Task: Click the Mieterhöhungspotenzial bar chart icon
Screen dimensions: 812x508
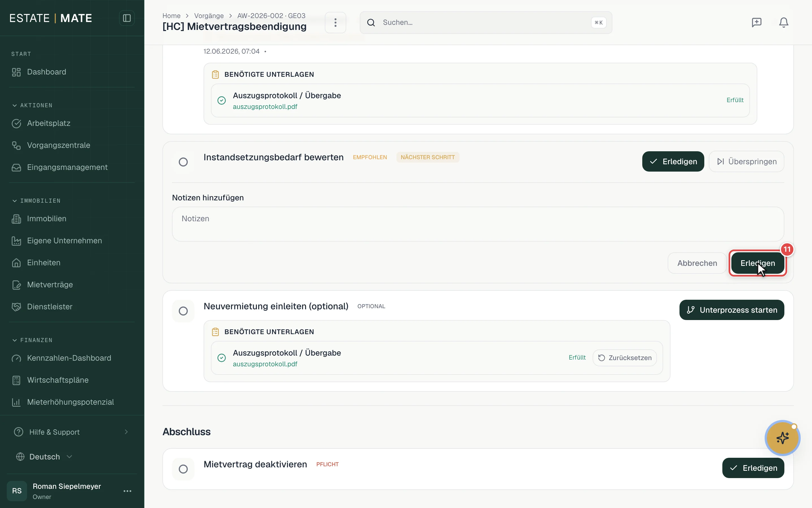Action: pyautogui.click(x=16, y=402)
